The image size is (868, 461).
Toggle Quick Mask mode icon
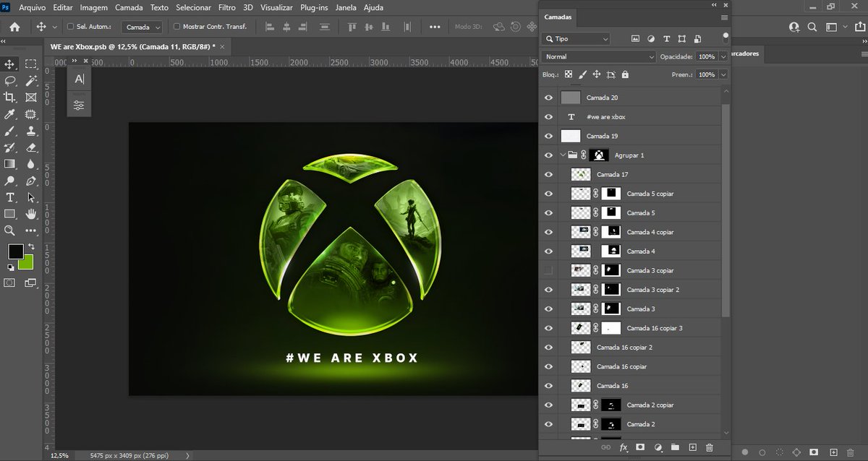pyautogui.click(x=9, y=283)
